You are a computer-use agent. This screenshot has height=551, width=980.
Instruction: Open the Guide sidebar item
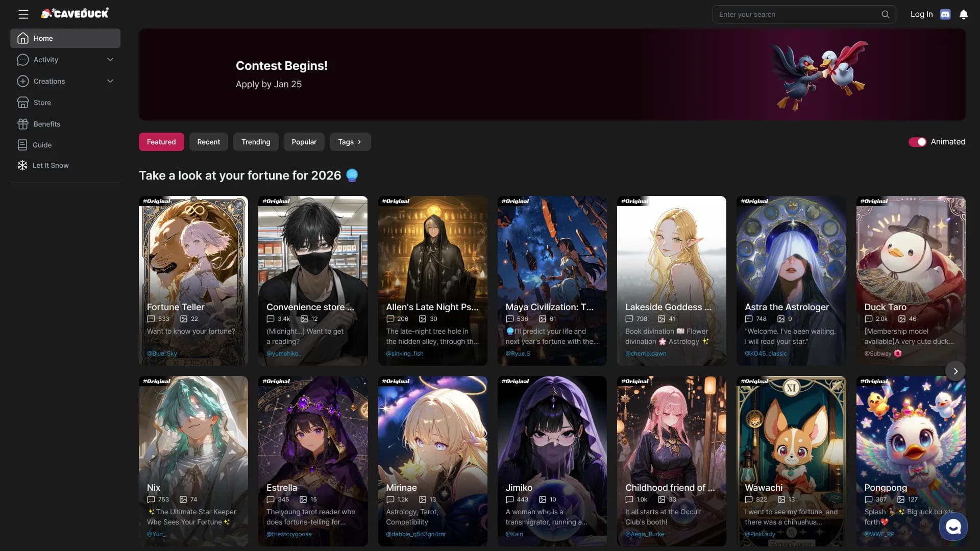tap(42, 145)
